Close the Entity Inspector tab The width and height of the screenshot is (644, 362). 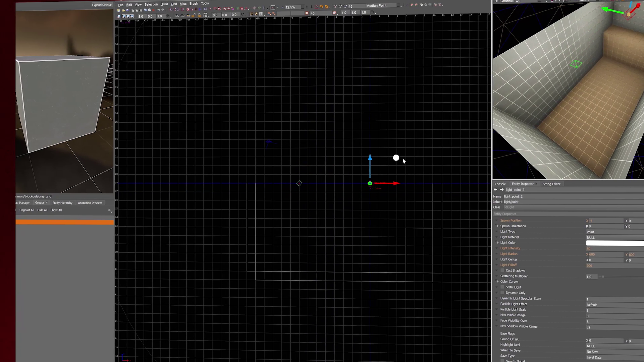click(536, 184)
